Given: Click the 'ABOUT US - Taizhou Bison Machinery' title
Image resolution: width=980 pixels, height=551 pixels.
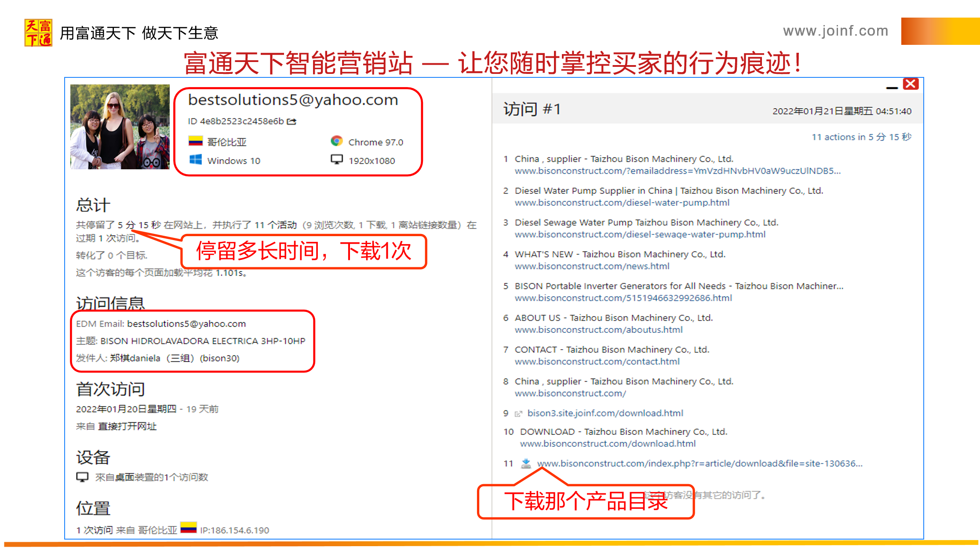Looking at the screenshot, I should 614,317.
